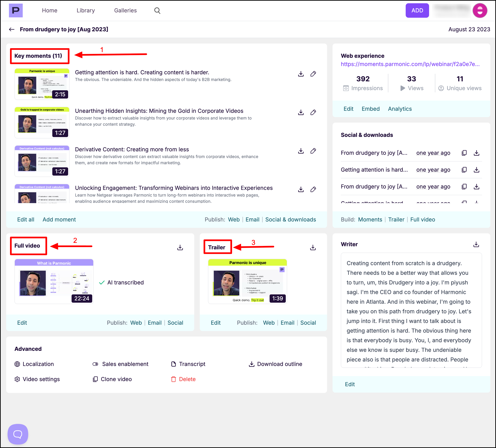Open the web experience moments URL

click(x=410, y=64)
